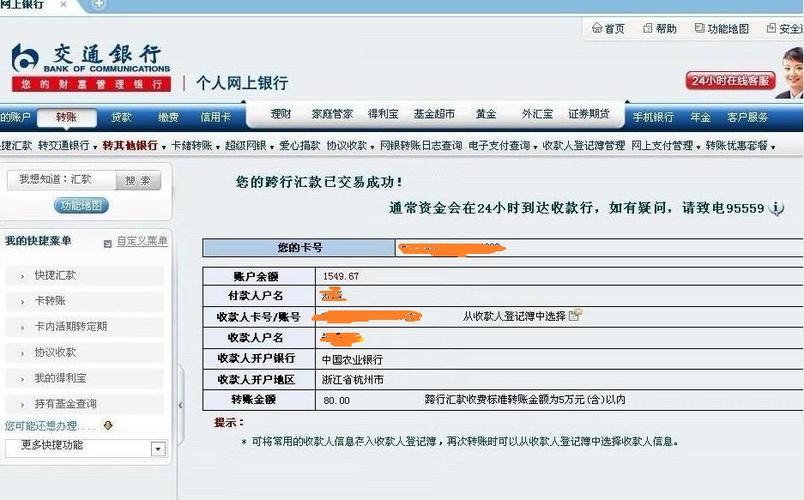Select the transfer amount 80.00
The image size is (804, 500).
(x=336, y=401)
